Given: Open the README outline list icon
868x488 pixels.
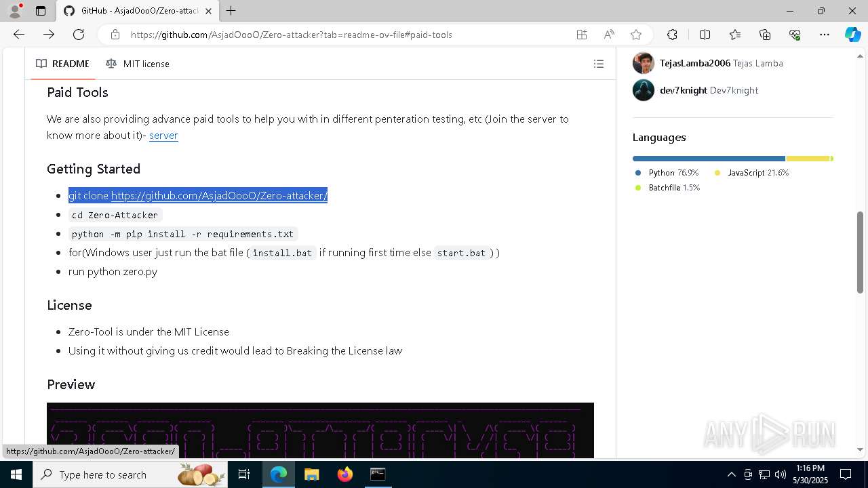Looking at the screenshot, I should (x=599, y=64).
